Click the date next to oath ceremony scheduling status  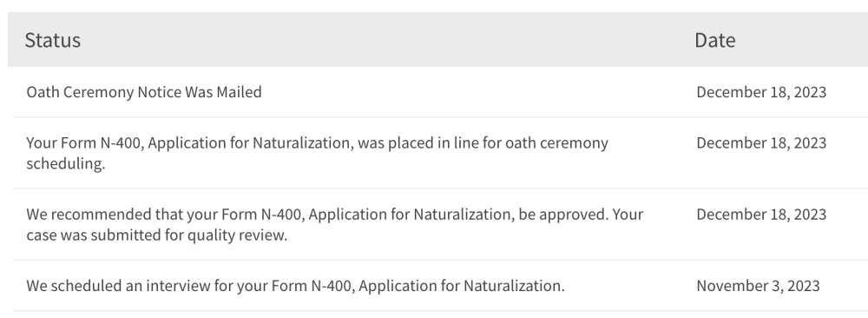coord(761,143)
